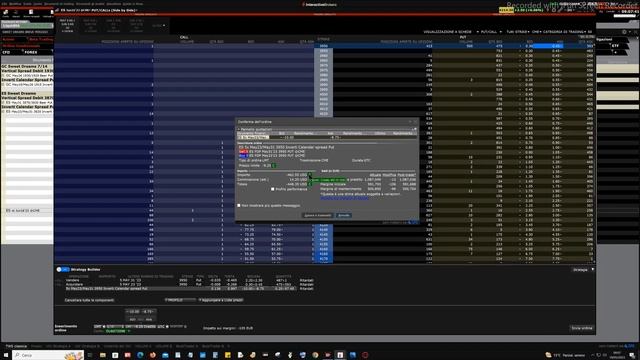Viewport: 640px width, 360px height.
Task: Click the 3950 strike cell in top row
Action: click(x=323, y=46)
